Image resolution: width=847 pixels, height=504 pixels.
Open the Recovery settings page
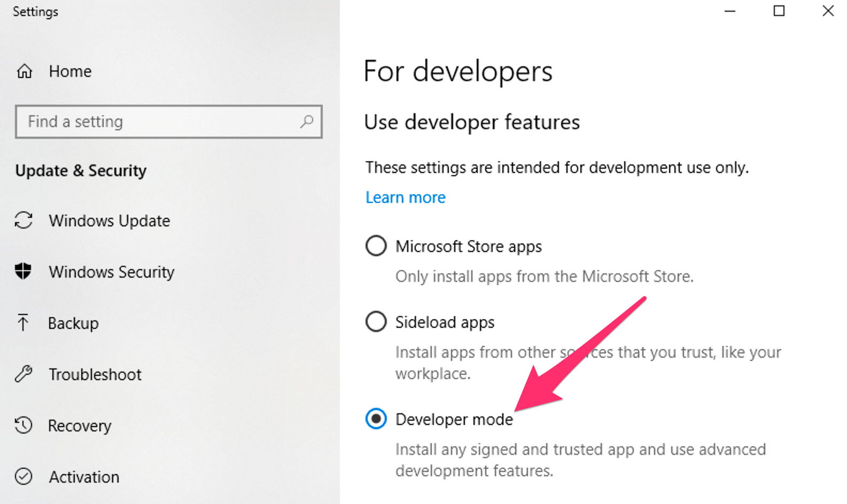[x=80, y=426]
